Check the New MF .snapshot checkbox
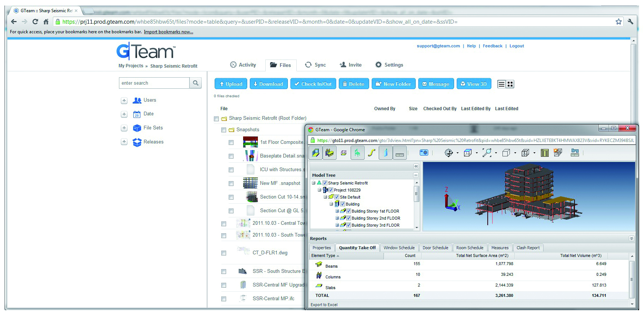The width and height of the screenshot is (644, 315). click(231, 183)
